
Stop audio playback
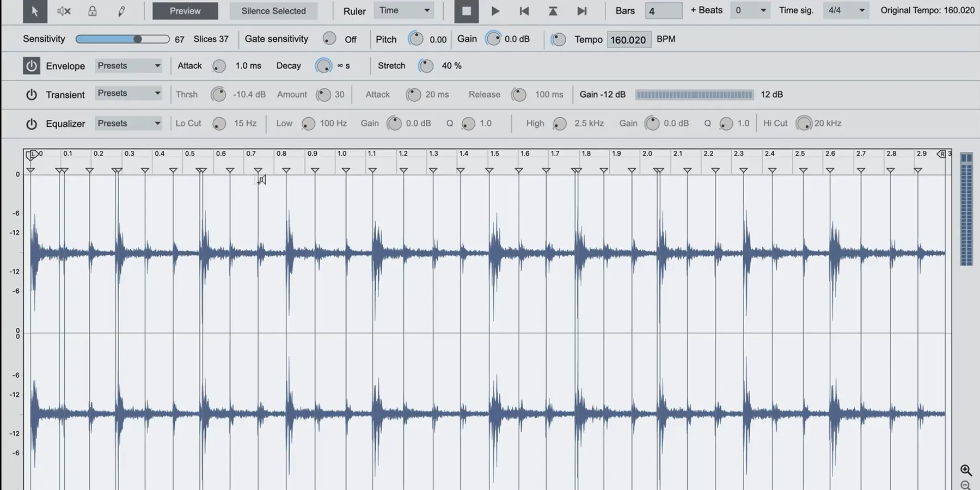tap(467, 11)
